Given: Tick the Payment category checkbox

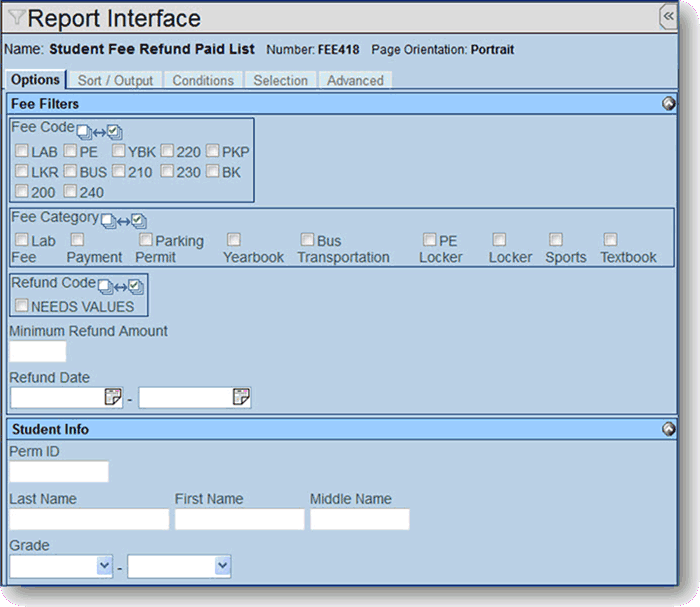Looking at the screenshot, I should click(77, 240).
